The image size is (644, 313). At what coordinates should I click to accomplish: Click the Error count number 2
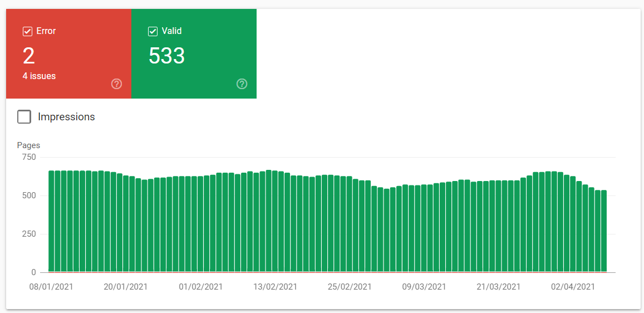(29, 56)
